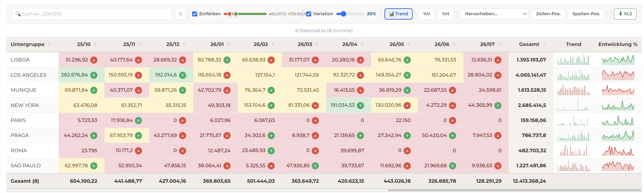Open the LISBOA trend sparkline bar chart
Viewport: 644px width, 193px height.
573,60
